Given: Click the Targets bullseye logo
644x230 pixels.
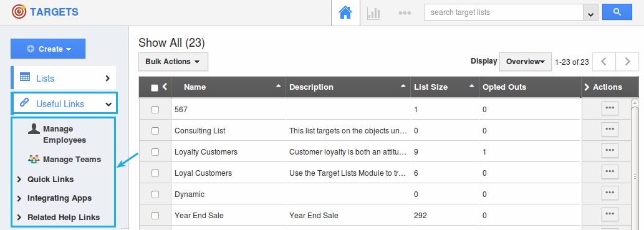Looking at the screenshot, I should point(19,11).
